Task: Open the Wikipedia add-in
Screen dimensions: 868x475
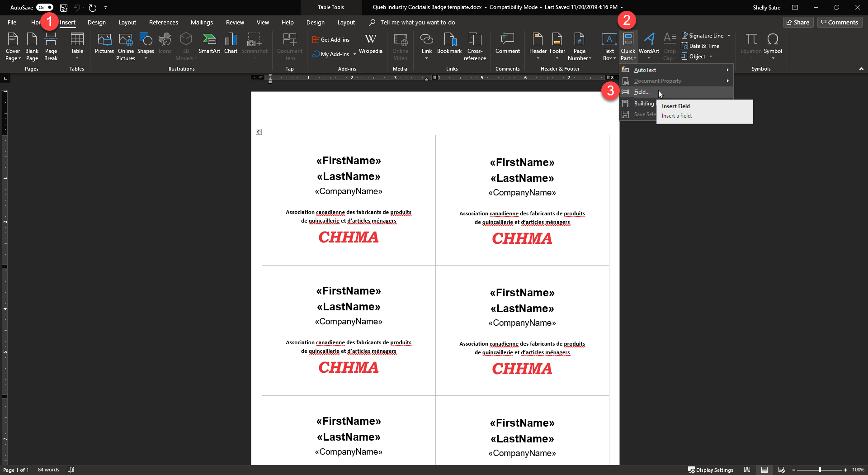Action: tap(370, 44)
